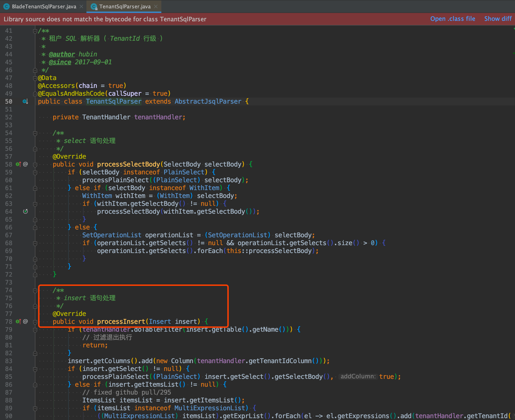The image size is (515, 420).
Task: Click the 'fixed github pull/295' comment
Action: pos(127,392)
